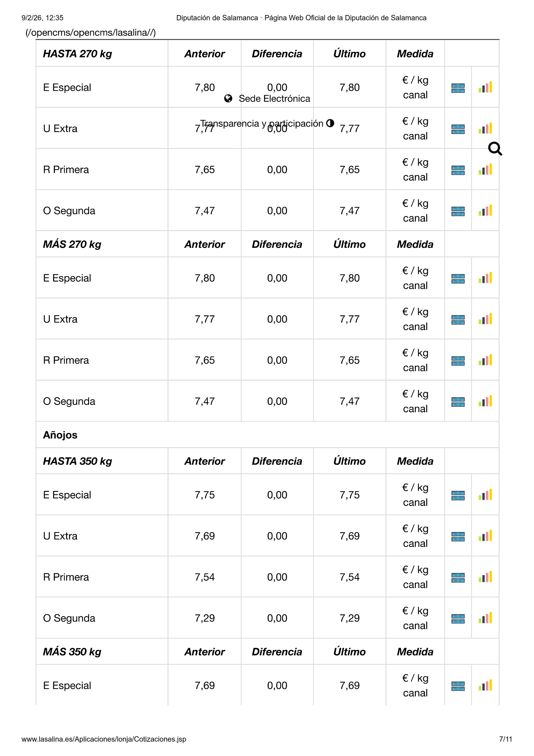Open bar chart for HASTA 270 kg E Especial
This screenshot has height=756, width=534.
(x=485, y=87)
